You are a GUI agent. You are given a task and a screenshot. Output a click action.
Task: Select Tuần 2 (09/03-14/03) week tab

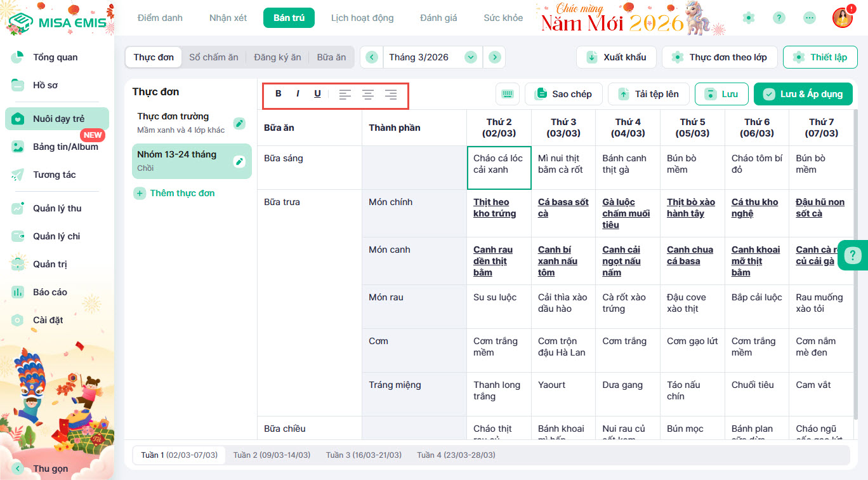coord(272,455)
